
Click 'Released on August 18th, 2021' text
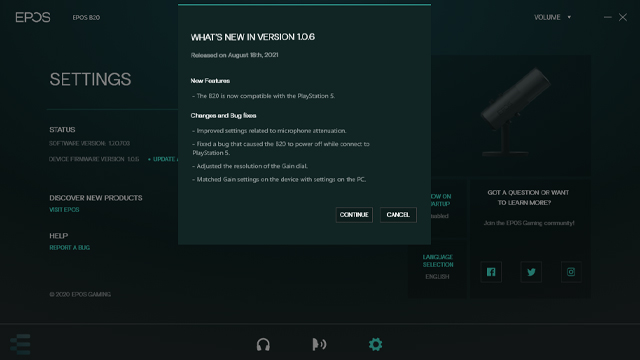pyautogui.click(x=234, y=55)
